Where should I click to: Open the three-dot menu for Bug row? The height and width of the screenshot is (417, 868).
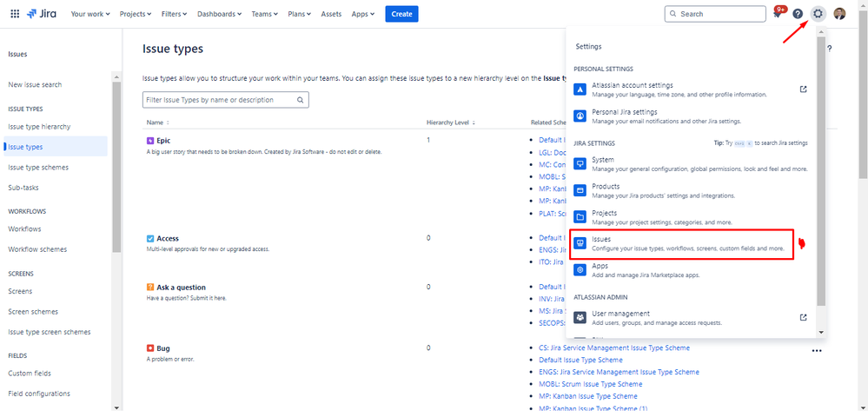817,351
